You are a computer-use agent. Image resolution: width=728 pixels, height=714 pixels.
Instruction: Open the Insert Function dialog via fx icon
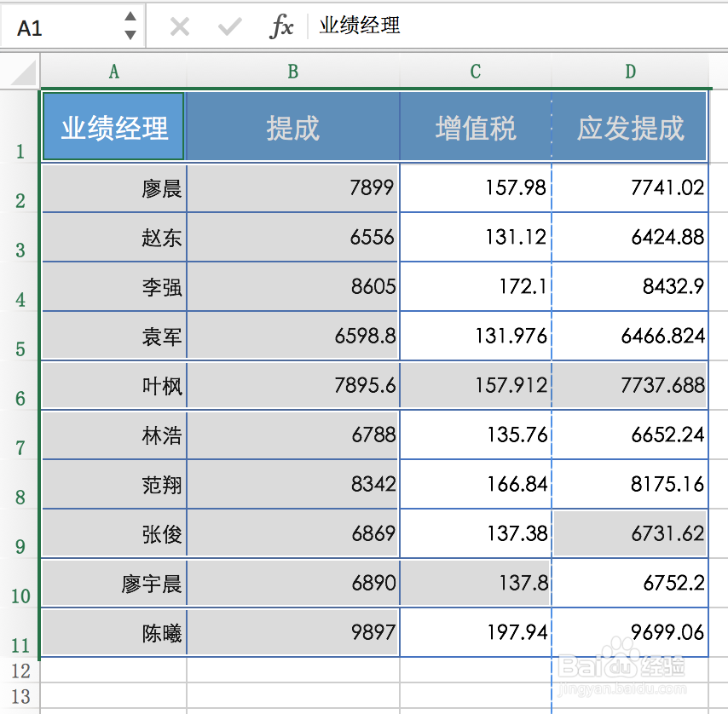point(282,26)
